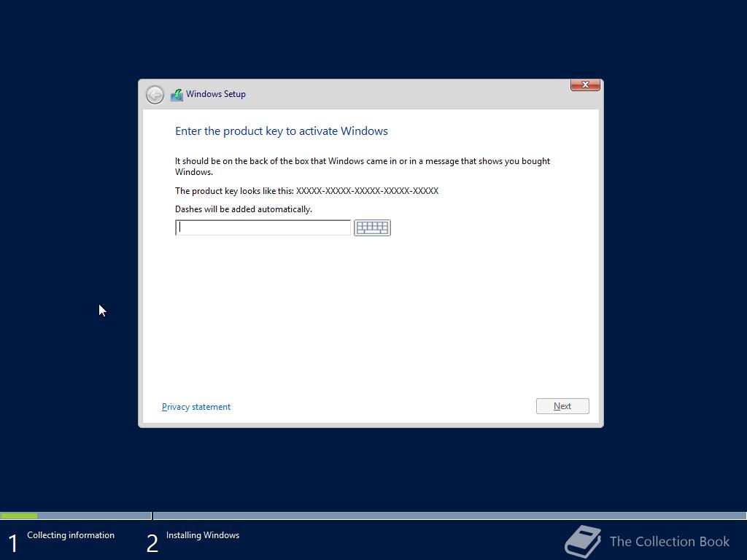Open the Privacy statement link
The width and height of the screenshot is (747, 560).
coord(196,407)
